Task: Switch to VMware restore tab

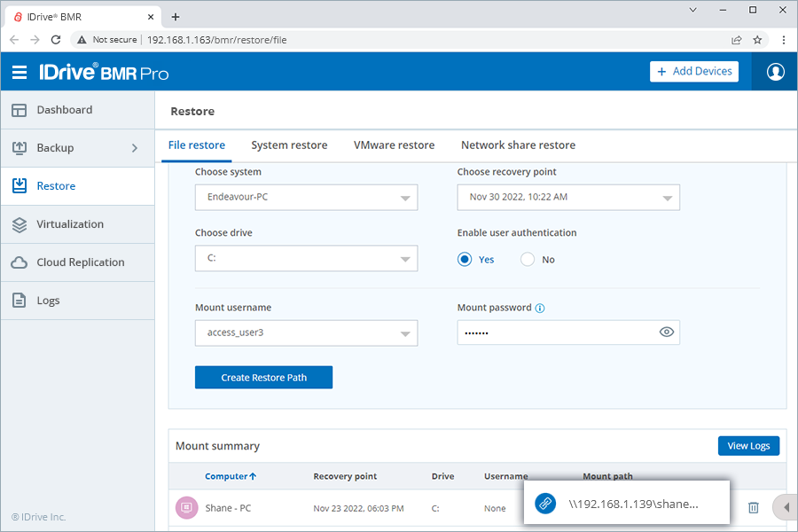Action: pos(394,145)
